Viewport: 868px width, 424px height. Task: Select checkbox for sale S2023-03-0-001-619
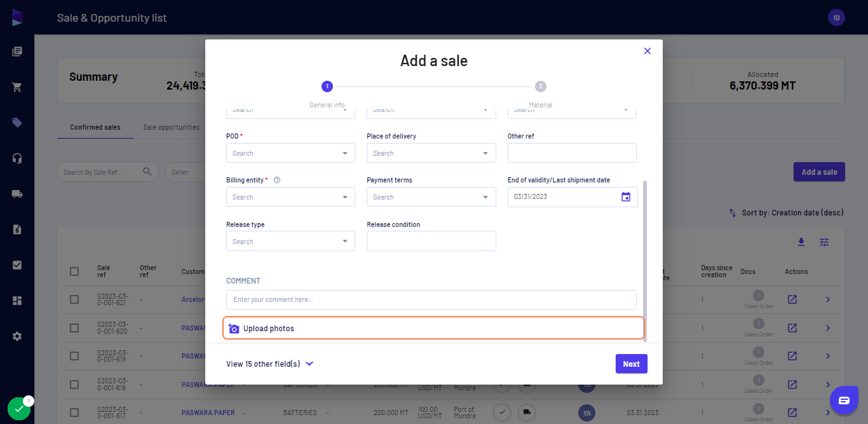(74, 357)
